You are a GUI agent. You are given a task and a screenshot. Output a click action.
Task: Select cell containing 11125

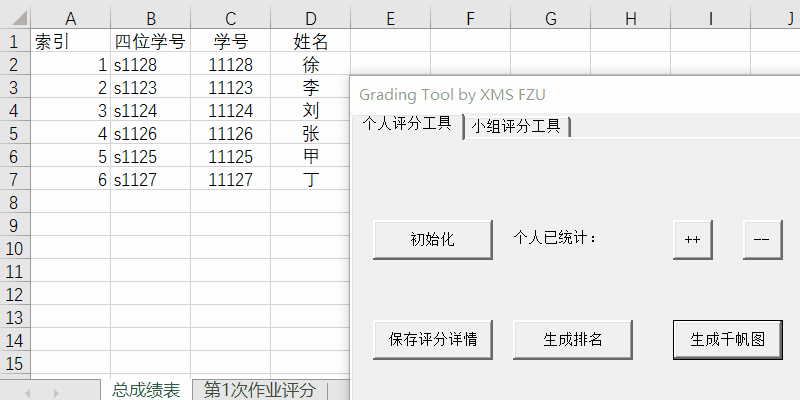tap(231, 156)
